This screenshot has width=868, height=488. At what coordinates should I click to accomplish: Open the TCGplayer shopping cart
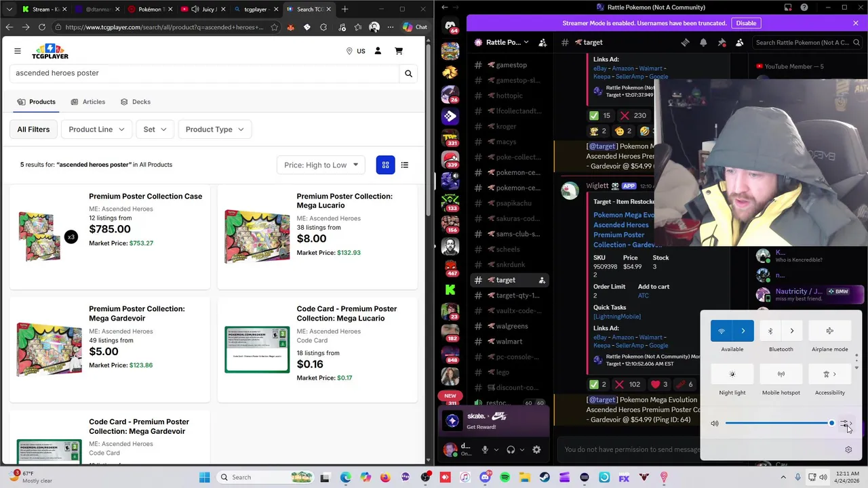[x=399, y=51]
